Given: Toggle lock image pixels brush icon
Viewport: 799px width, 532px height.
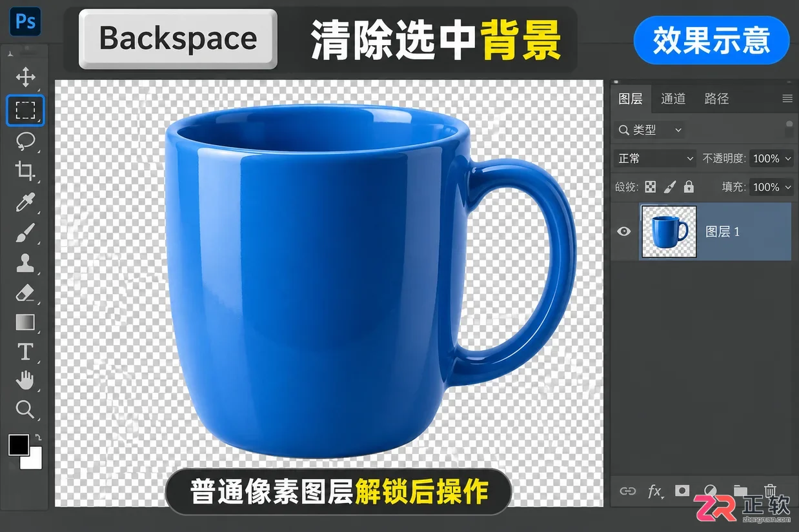Looking at the screenshot, I should click(x=670, y=187).
